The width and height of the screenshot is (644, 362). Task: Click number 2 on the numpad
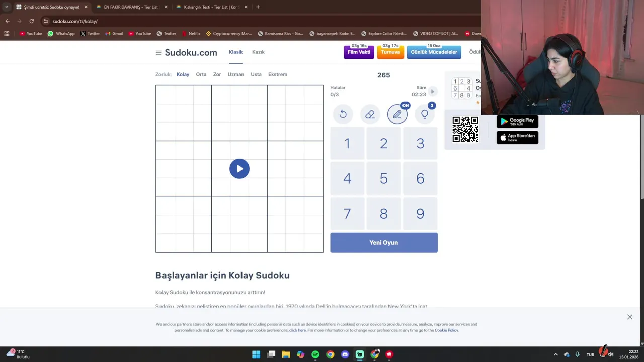coord(384,144)
